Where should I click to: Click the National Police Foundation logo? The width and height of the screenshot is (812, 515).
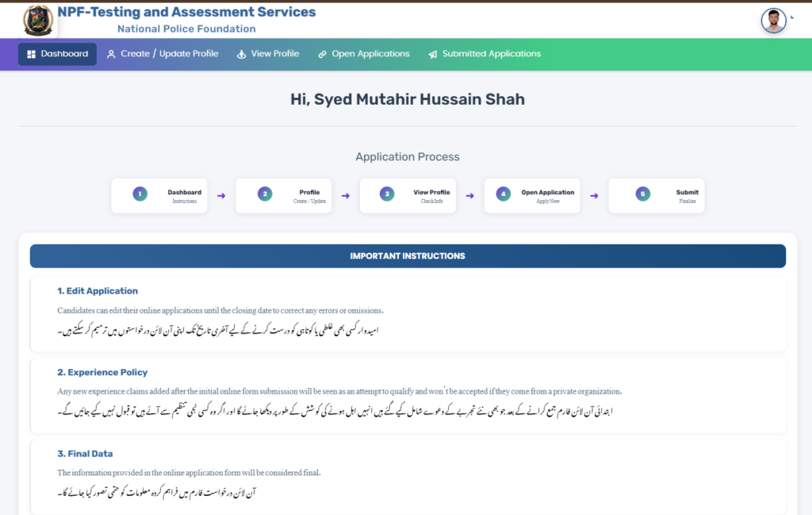click(x=38, y=20)
